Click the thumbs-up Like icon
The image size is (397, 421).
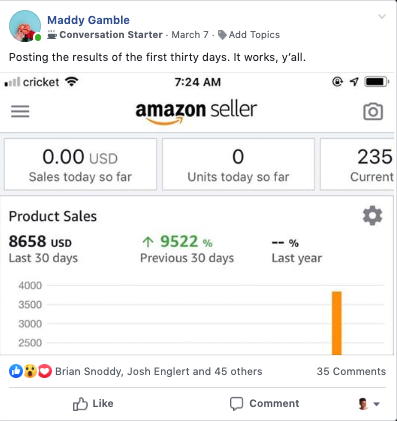(x=80, y=404)
